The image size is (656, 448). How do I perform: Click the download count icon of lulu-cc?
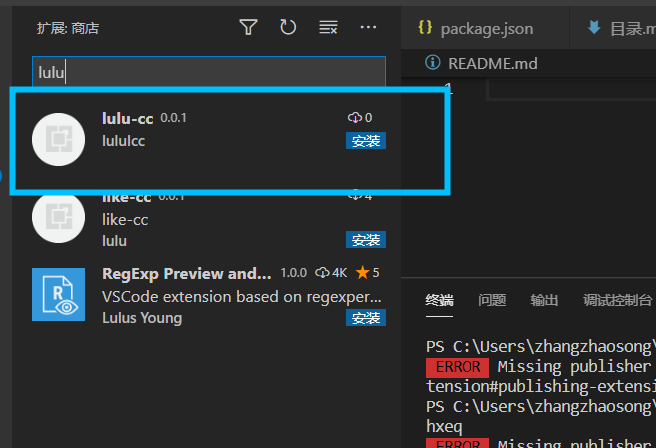(353, 118)
